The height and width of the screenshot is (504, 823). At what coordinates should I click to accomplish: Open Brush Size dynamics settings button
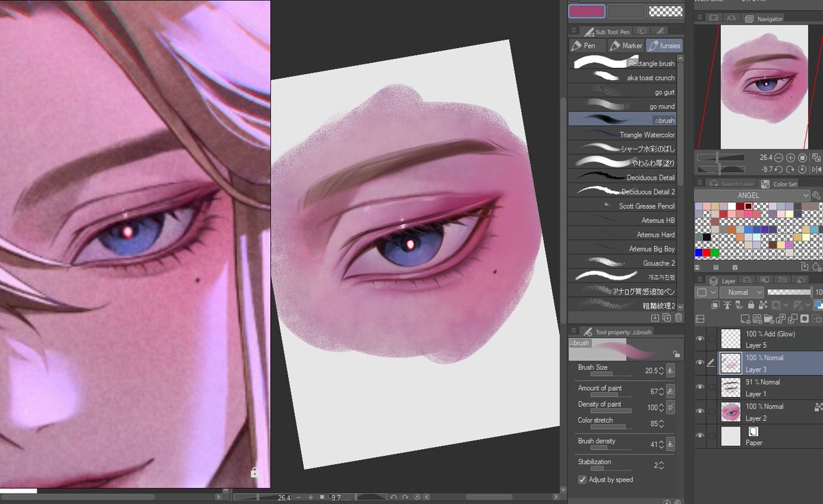coord(670,370)
